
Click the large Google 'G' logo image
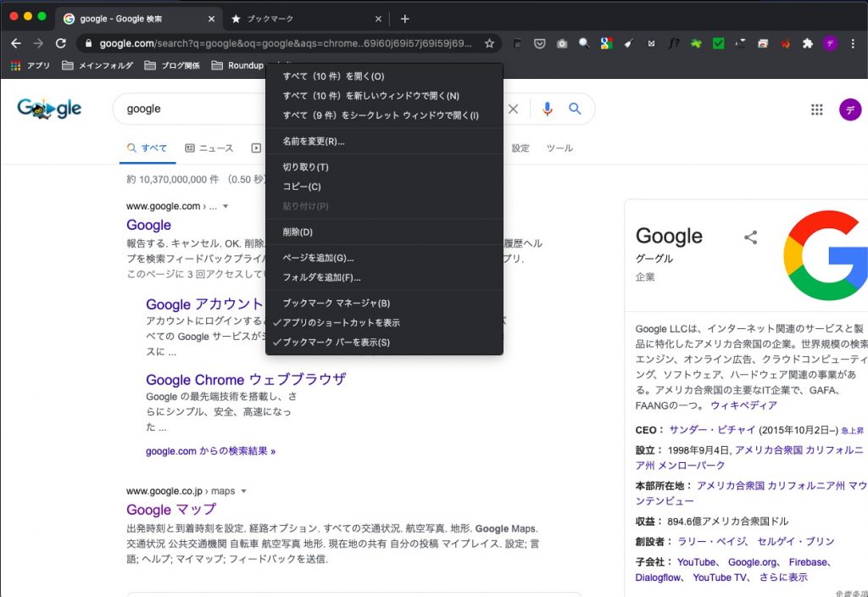pyautogui.click(x=826, y=255)
